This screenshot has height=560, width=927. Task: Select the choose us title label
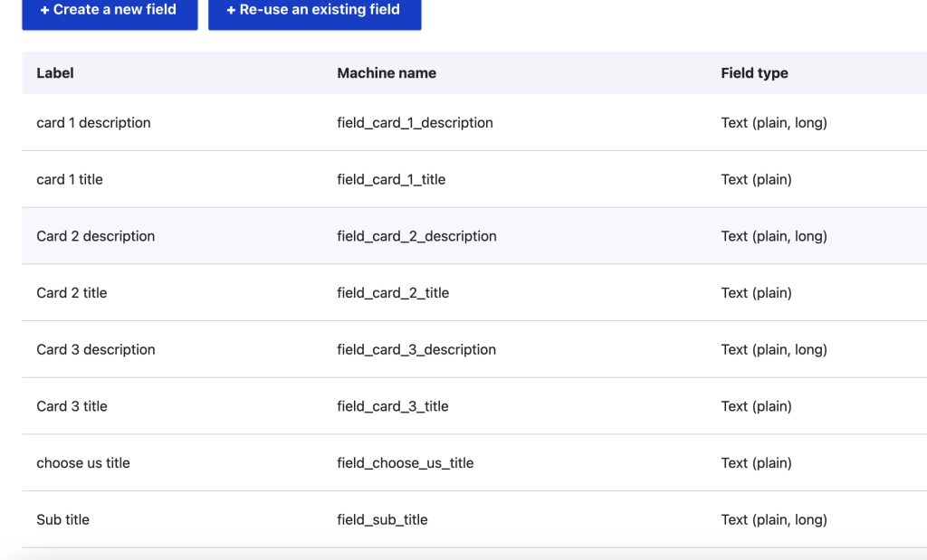click(83, 463)
